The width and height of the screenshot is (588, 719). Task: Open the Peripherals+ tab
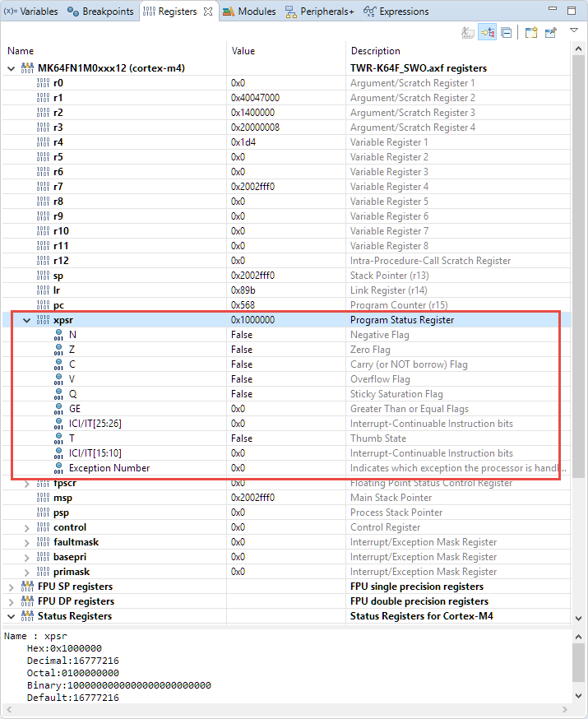point(319,12)
